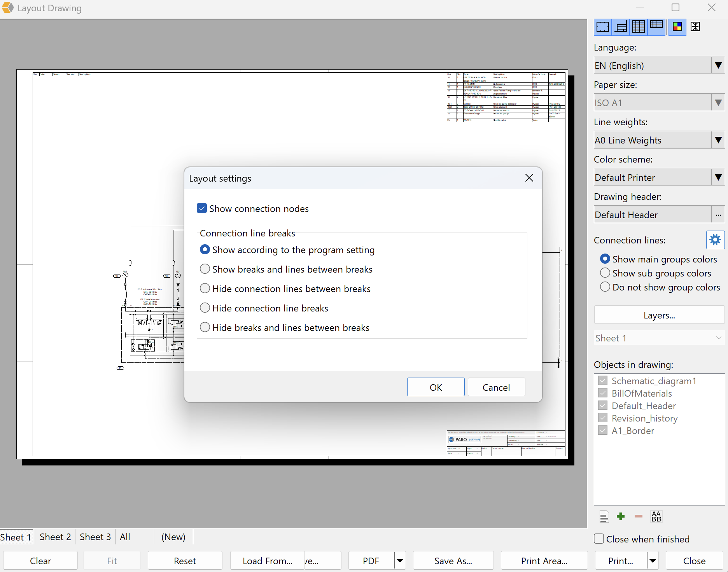
Task: Select Do not show group colors
Action: [605, 287]
